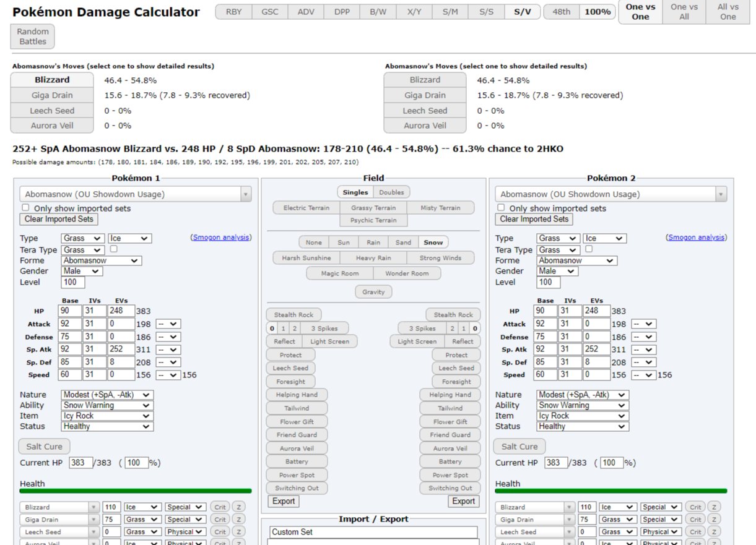Viewport: 756px width, 545px height.
Task: Click Pokémon 2's Level field
Action: tap(549, 282)
